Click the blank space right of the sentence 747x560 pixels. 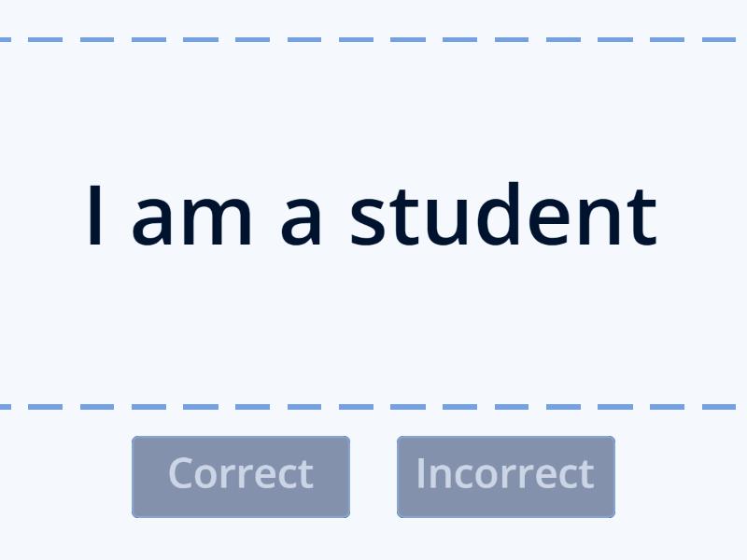pos(705,217)
